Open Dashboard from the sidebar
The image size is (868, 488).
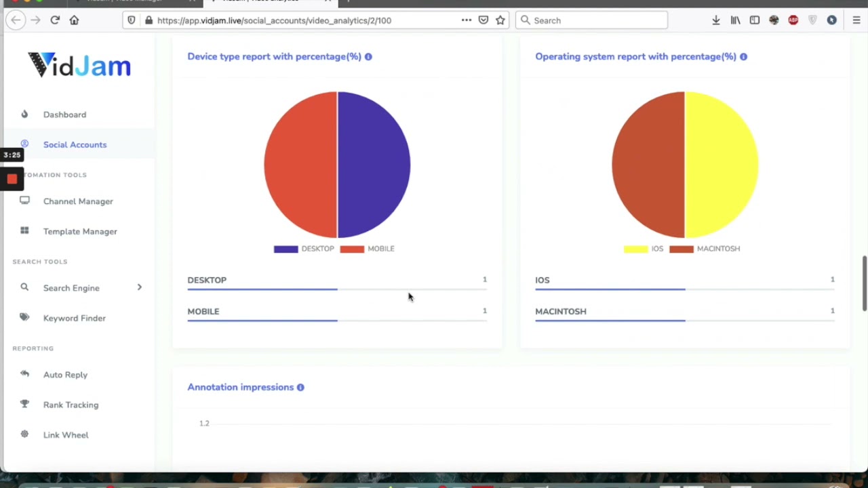click(x=64, y=115)
